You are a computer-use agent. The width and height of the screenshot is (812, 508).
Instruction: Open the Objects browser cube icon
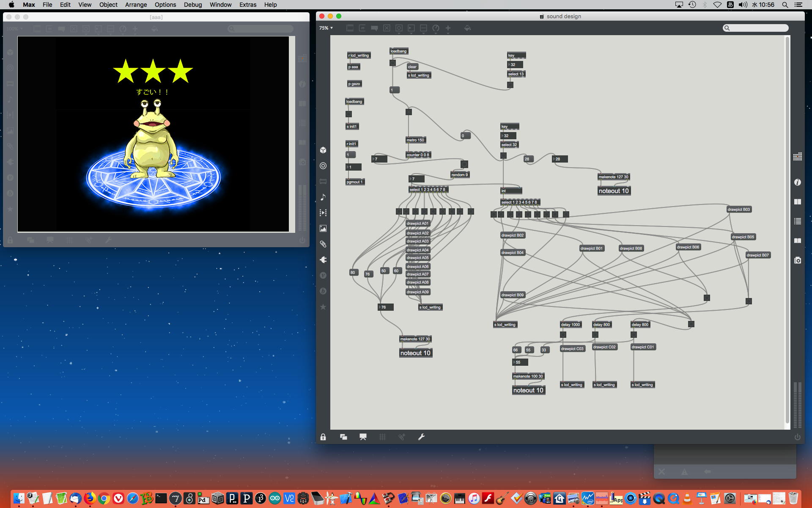[323, 150]
